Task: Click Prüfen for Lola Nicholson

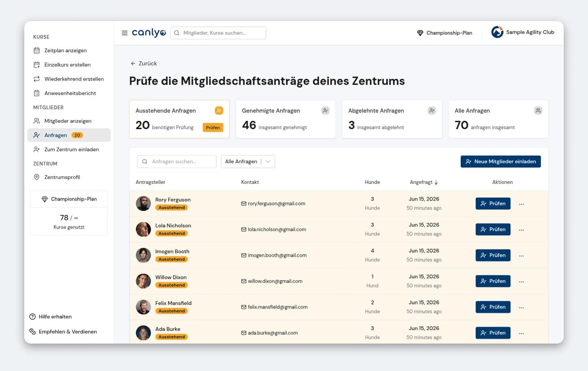Action: (493, 229)
